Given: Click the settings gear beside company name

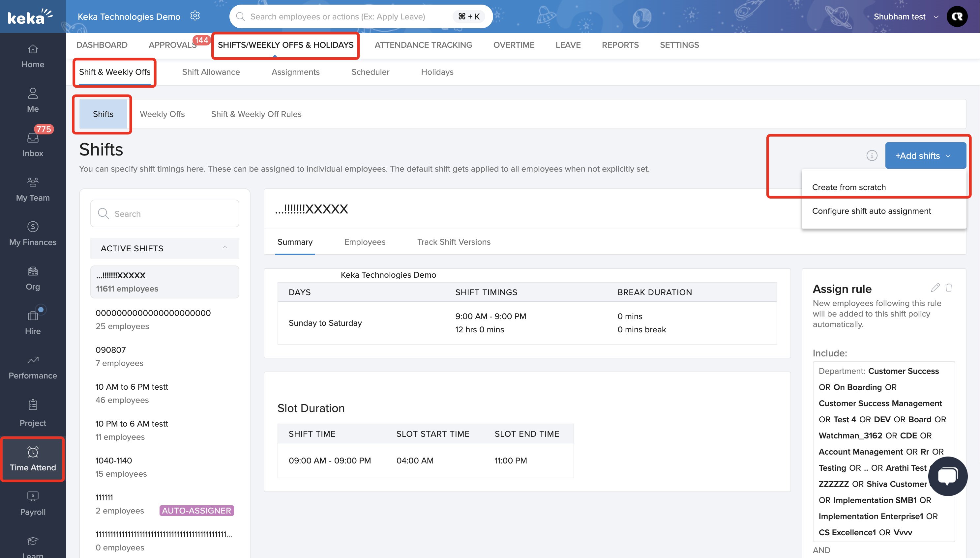Looking at the screenshot, I should (x=195, y=16).
